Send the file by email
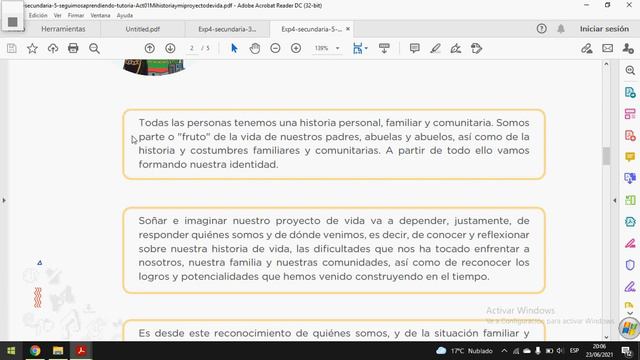Image resolution: width=640 pixels, height=360 pixels. click(607, 48)
